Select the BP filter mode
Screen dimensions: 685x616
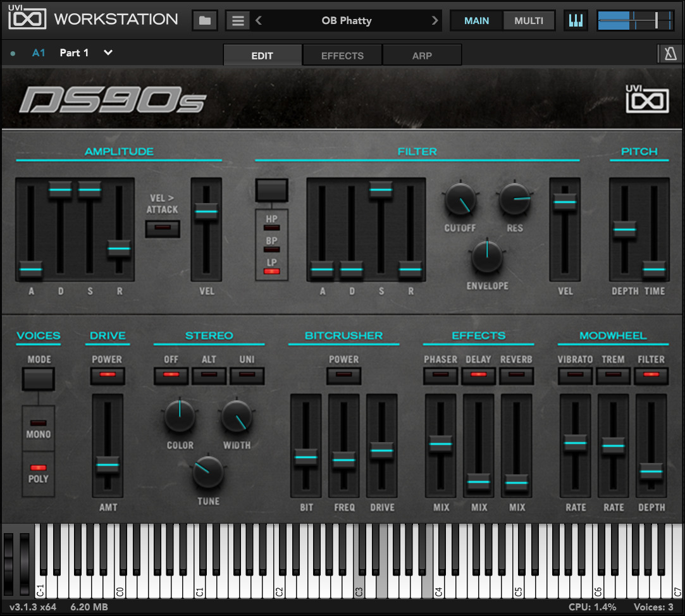pyautogui.click(x=272, y=249)
